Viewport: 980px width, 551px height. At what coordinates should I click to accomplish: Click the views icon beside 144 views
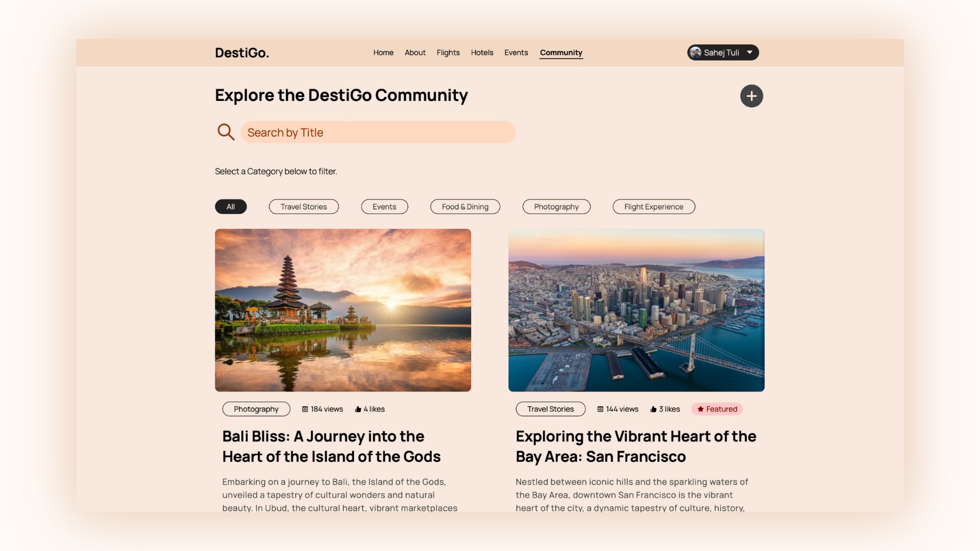point(600,409)
